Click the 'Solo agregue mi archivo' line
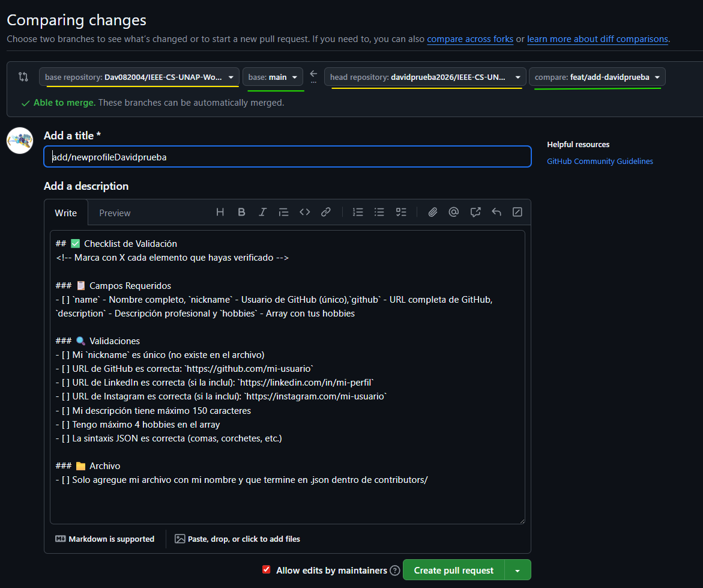Image resolution: width=703 pixels, height=588 pixels. (242, 480)
